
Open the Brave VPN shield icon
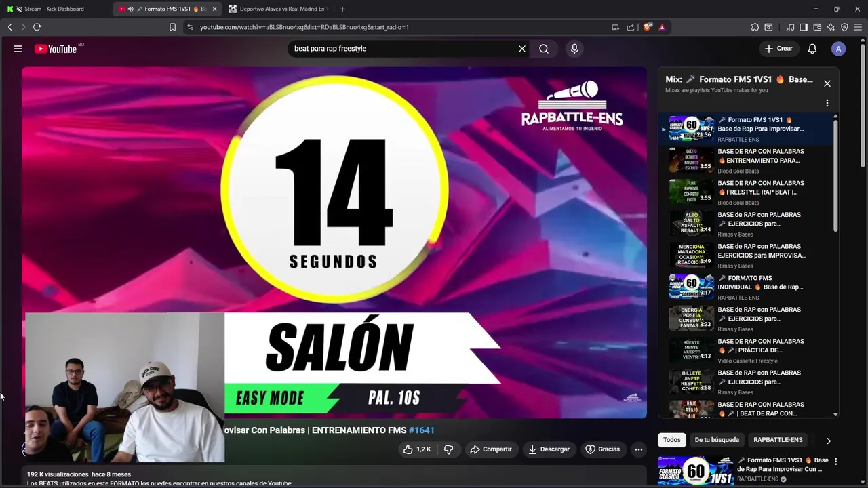(844, 27)
